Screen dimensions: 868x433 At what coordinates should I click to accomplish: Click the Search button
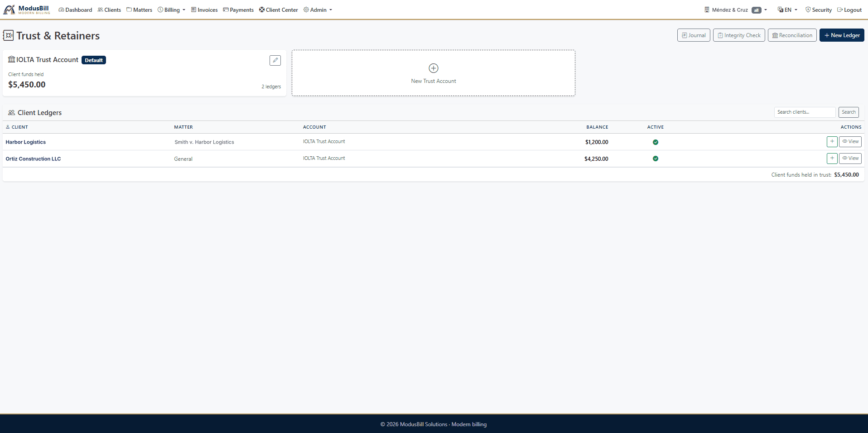[x=849, y=112]
